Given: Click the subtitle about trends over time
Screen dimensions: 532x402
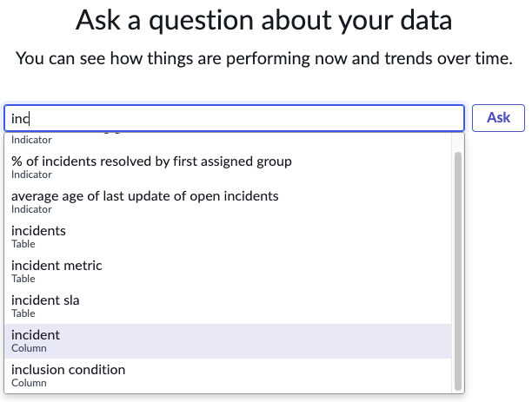Looking at the screenshot, I should pos(263,58).
